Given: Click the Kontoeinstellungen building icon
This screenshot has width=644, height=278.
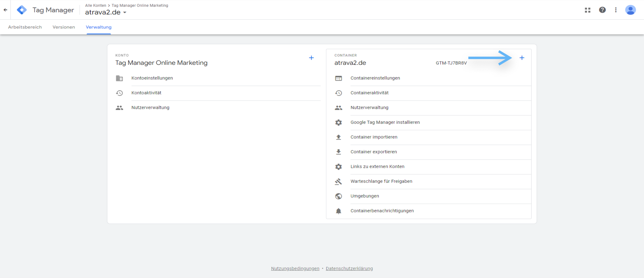Looking at the screenshot, I should click(120, 78).
